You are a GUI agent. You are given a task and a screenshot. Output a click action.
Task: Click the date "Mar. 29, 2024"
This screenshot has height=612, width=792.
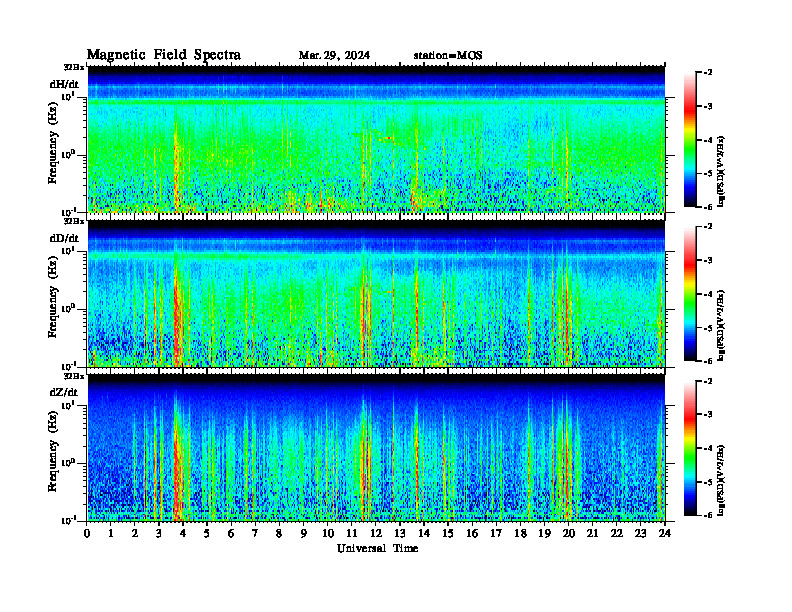point(334,55)
